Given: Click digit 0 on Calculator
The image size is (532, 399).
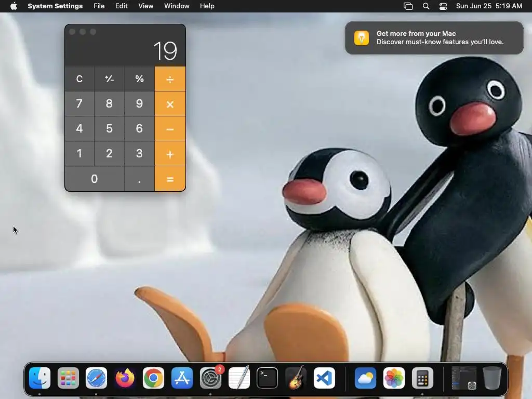Looking at the screenshot, I should click(x=95, y=179).
